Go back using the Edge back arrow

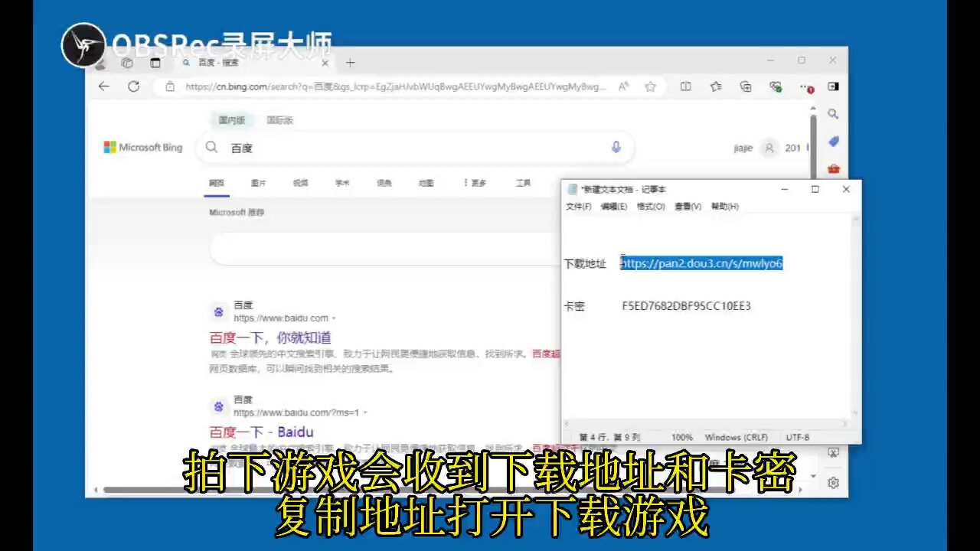(104, 86)
